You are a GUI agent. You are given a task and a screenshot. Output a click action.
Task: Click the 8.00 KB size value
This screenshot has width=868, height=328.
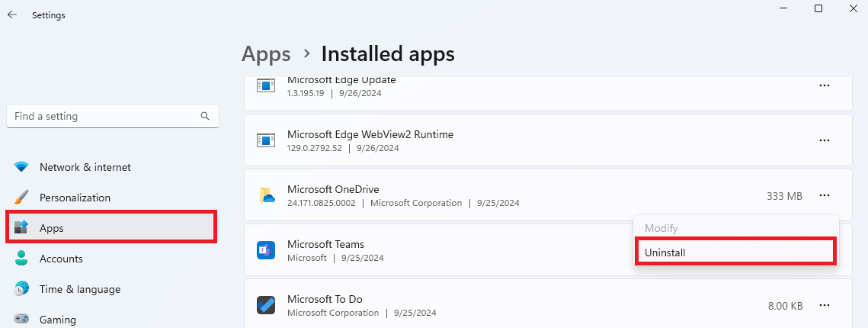point(785,305)
